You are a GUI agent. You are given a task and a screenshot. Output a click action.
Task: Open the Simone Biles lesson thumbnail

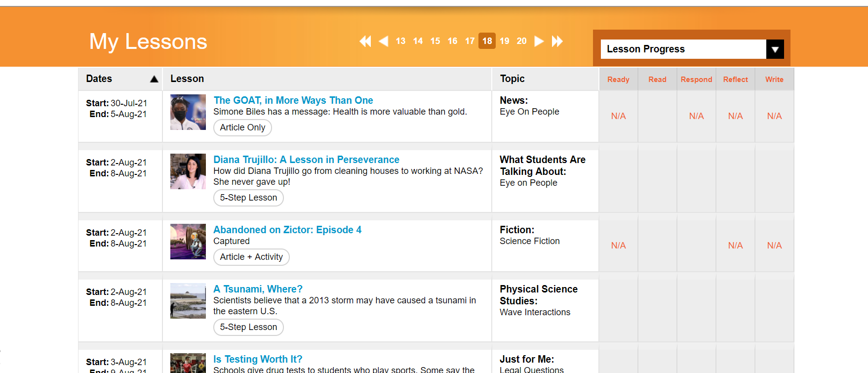[188, 112]
